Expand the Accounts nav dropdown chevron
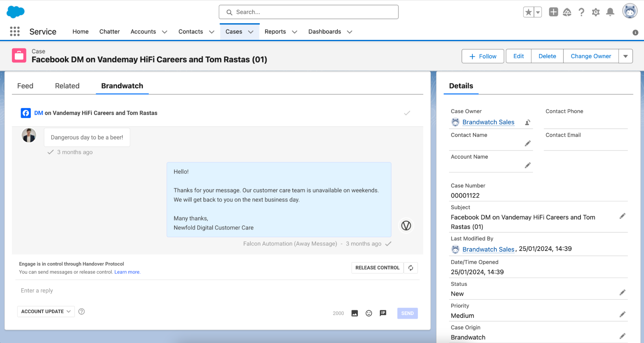Image resolution: width=644 pixels, height=343 pixels. (165, 32)
